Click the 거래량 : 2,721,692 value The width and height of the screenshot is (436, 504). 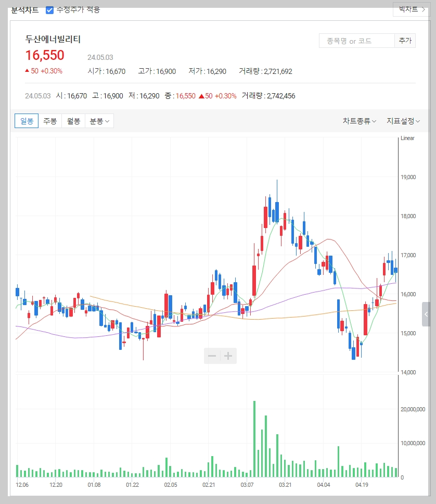[265, 71]
